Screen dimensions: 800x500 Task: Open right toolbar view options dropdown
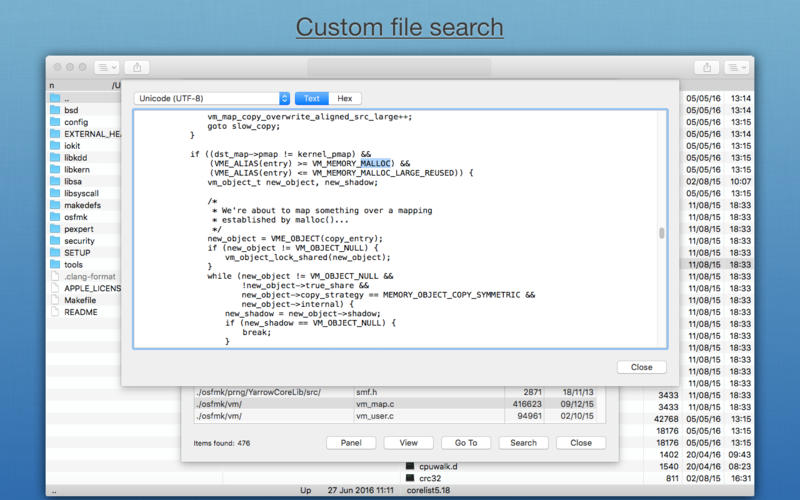736,67
